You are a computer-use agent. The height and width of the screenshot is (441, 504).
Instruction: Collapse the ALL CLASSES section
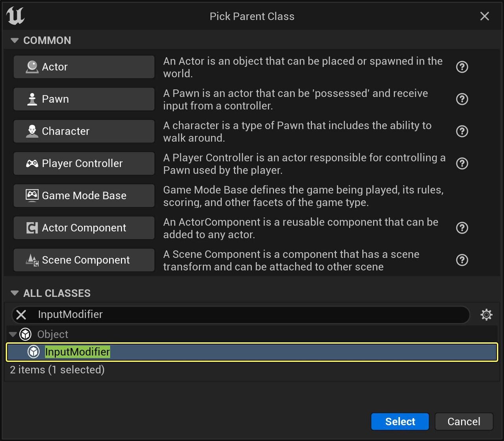[15, 293]
